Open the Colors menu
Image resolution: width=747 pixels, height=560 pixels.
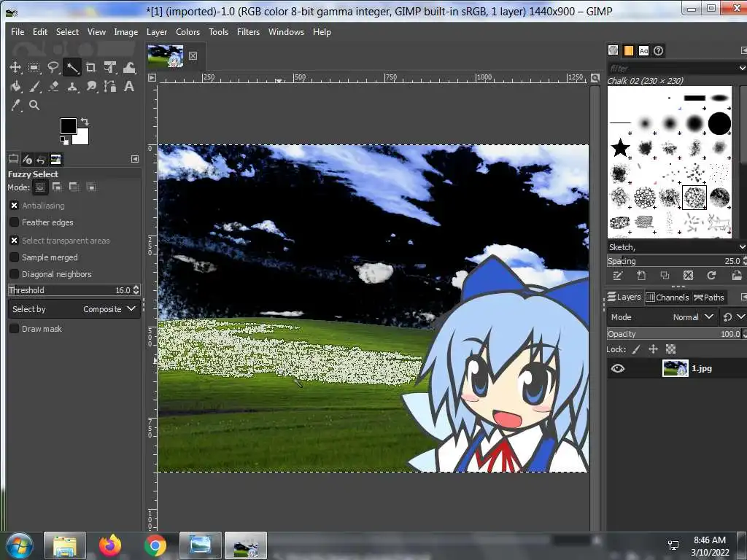(x=187, y=32)
